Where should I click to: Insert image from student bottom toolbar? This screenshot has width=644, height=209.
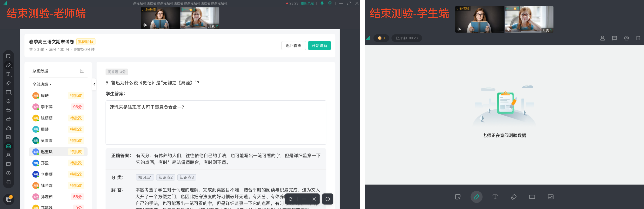click(x=551, y=197)
